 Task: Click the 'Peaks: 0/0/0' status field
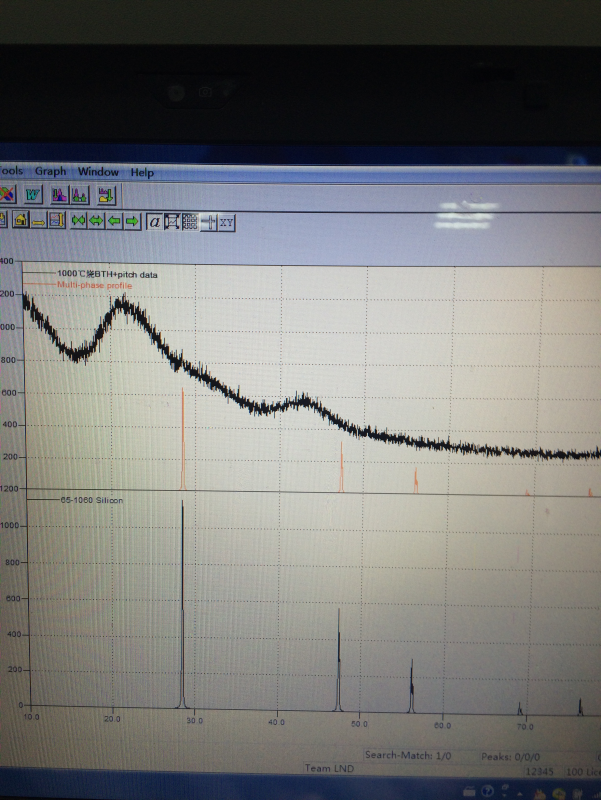click(x=510, y=757)
